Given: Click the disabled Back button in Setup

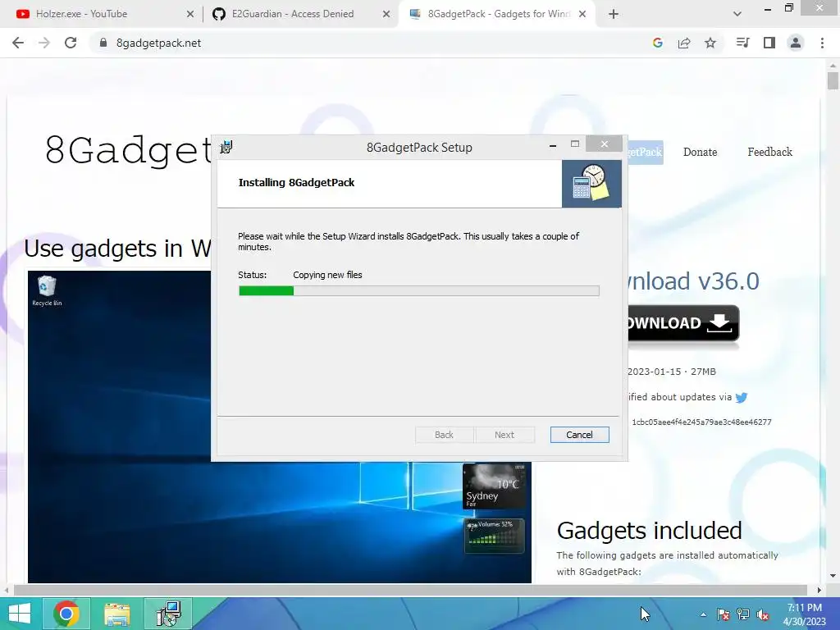Looking at the screenshot, I should coord(444,435).
